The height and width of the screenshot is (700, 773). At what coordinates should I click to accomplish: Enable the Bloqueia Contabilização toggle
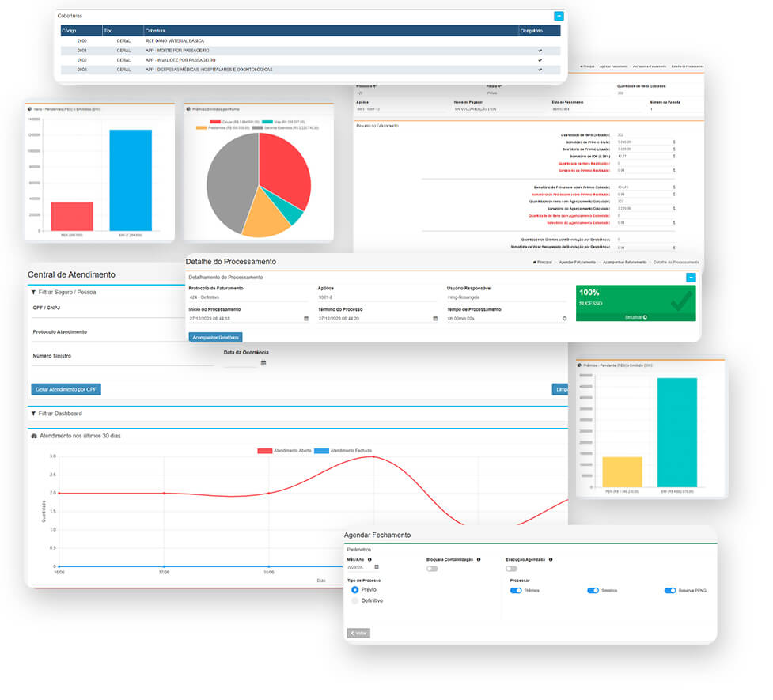point(432,569)
